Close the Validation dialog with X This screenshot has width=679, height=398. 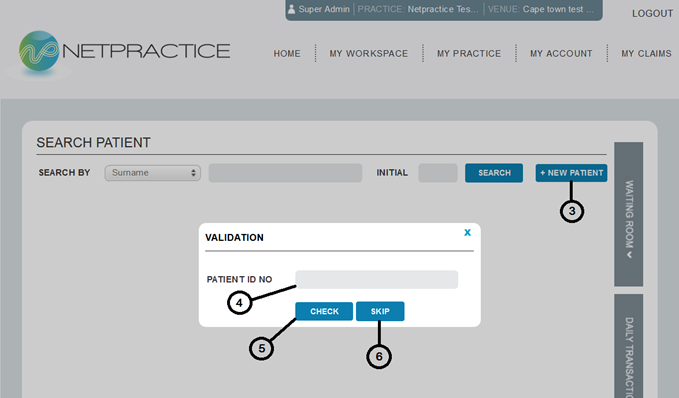[x=467, y=233]
